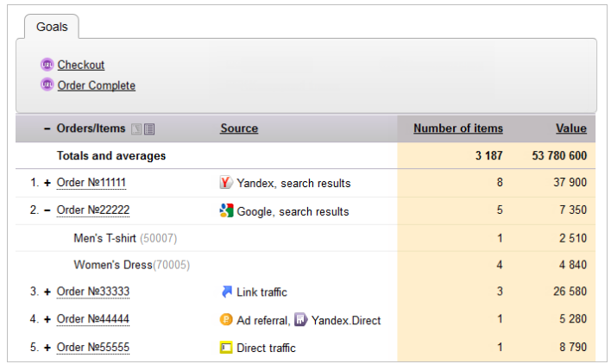Viewport: 611px width, 364px height.
Task: Expand Order №44444 with plus sign
Action: pos(47,320)
